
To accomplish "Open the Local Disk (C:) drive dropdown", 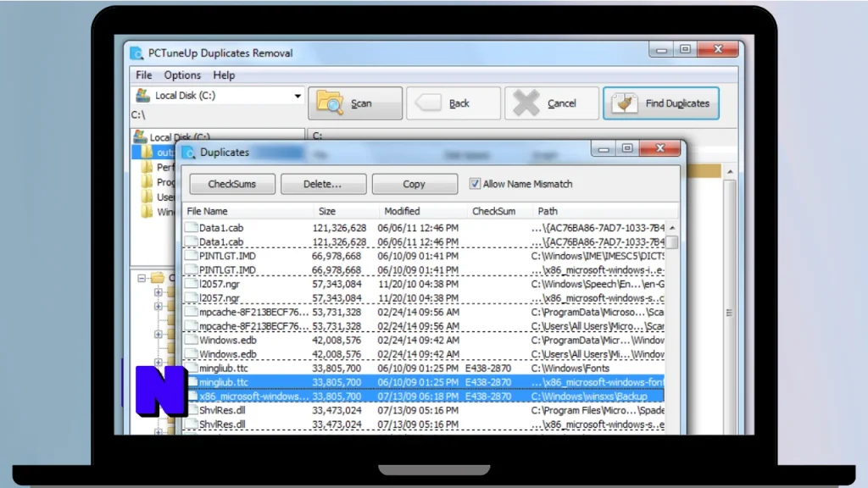I will pyautogui.click(x=298, y=96).
